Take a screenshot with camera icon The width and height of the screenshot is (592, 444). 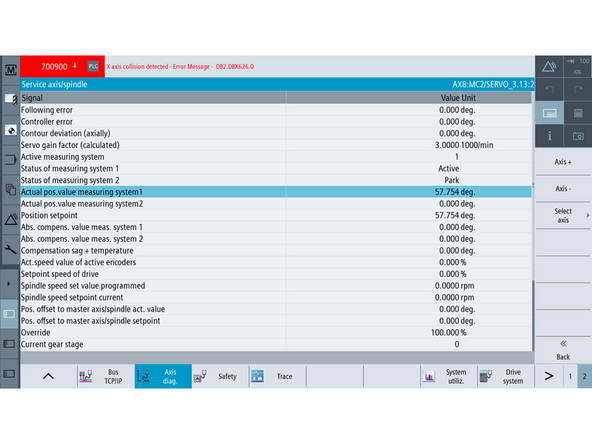point(578,136)
